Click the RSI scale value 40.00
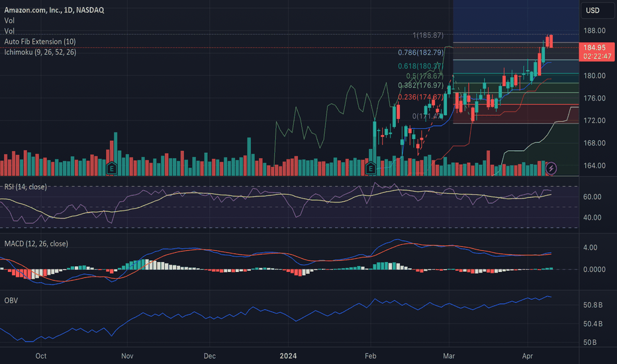Viewport: 617px width, 364px height. [x=592, y=217]
